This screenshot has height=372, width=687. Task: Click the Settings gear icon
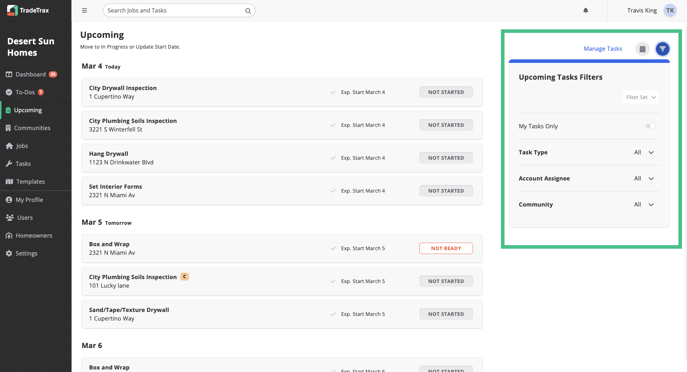click(x=9, y=254)
